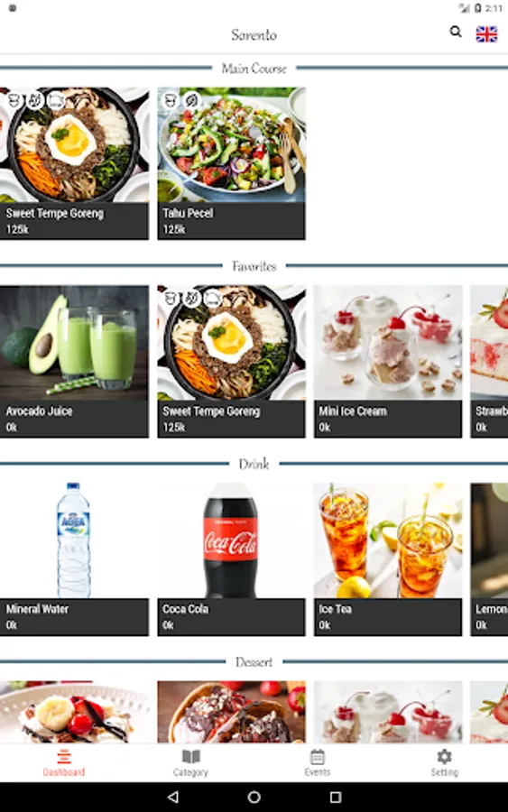Choose the Coca Cola drink card
Screen dimensions: 508x812
232,559
